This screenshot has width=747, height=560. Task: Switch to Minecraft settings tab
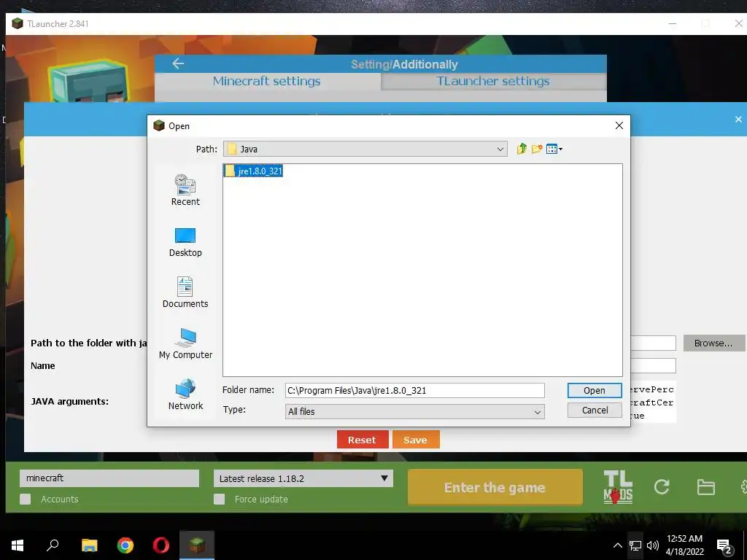[267, 81]
